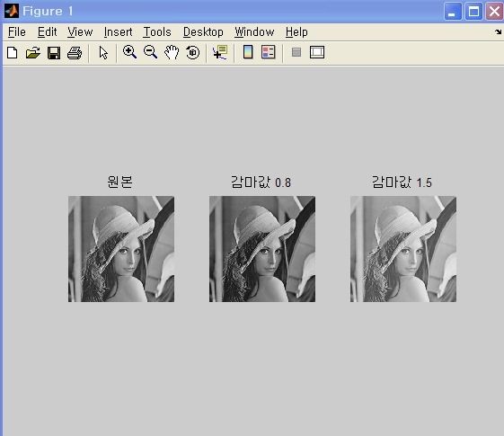Select the image under 감마값 1.5
504x436 pixels.
pos(403,249)
